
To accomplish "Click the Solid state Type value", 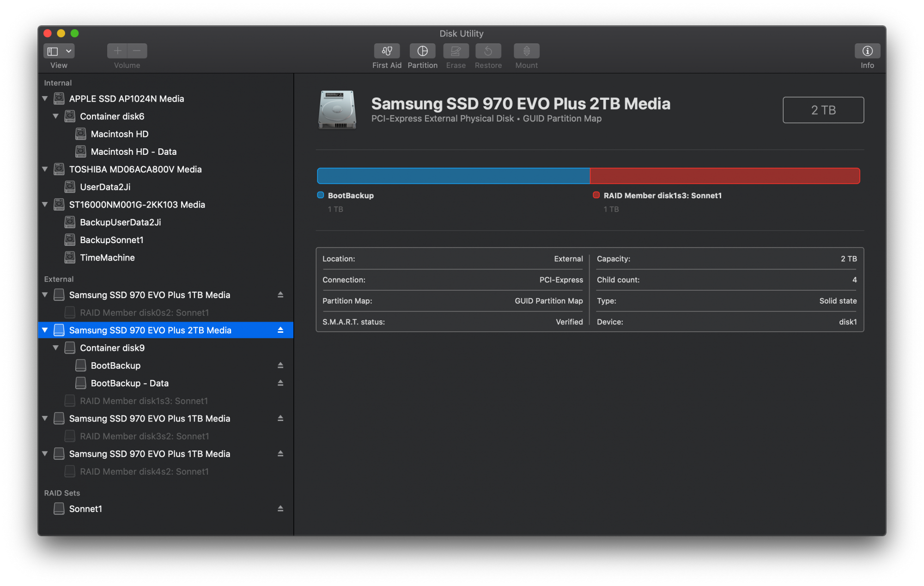I will (x=838, y=301).
